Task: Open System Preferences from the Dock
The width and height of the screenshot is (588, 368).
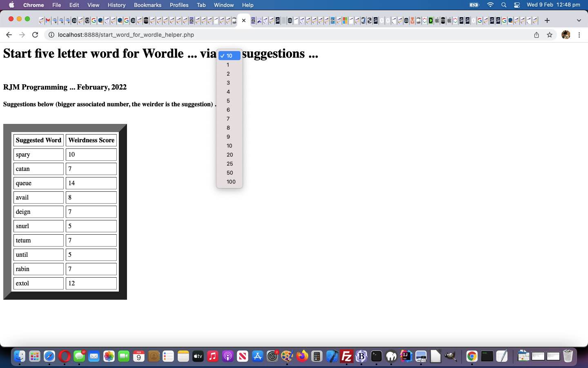Action: pyautogui.click(x=272, y=357)
